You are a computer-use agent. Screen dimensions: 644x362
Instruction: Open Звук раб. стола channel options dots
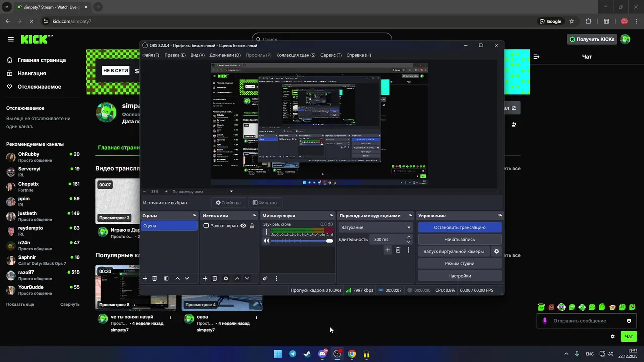click(x=266, y=232)
